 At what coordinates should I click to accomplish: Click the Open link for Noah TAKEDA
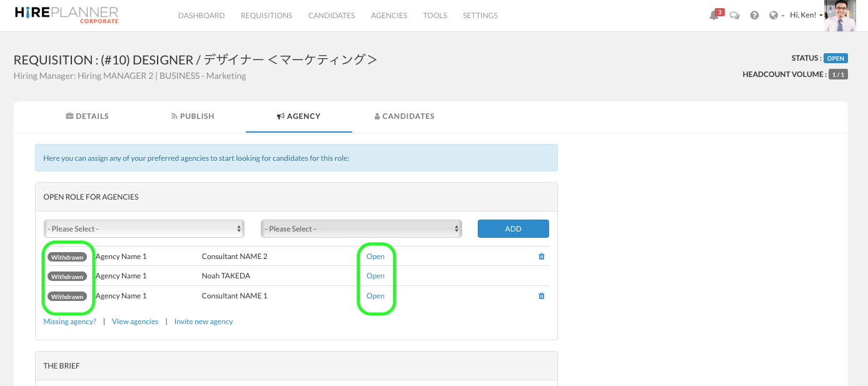375,276
